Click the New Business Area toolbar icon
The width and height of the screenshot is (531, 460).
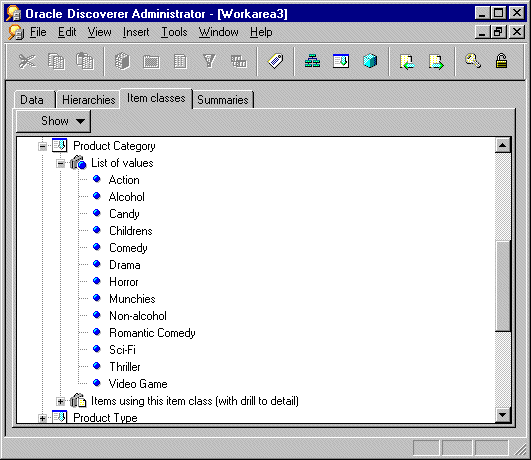click(x=122, y=62)
